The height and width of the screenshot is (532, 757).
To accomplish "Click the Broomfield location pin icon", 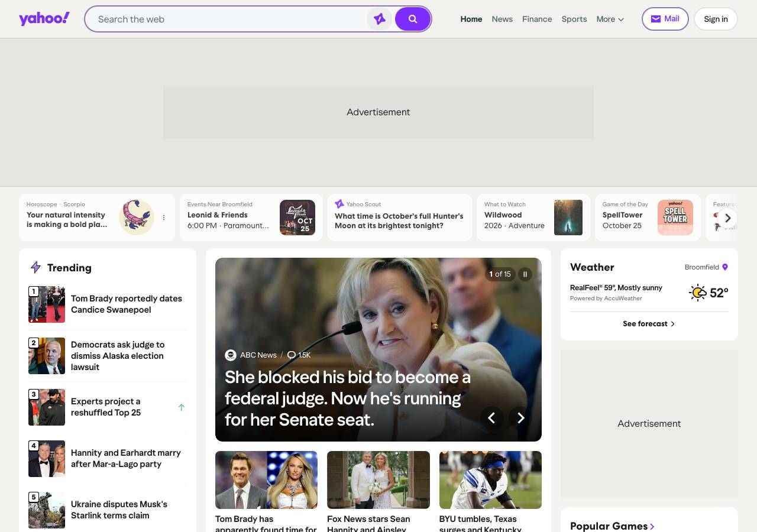I will [725, 267].
